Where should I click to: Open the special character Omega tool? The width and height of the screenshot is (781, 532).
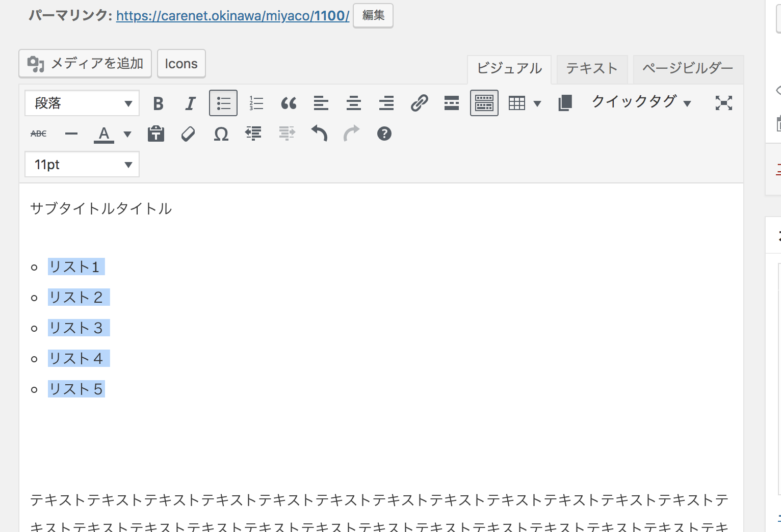coord(221,134)
